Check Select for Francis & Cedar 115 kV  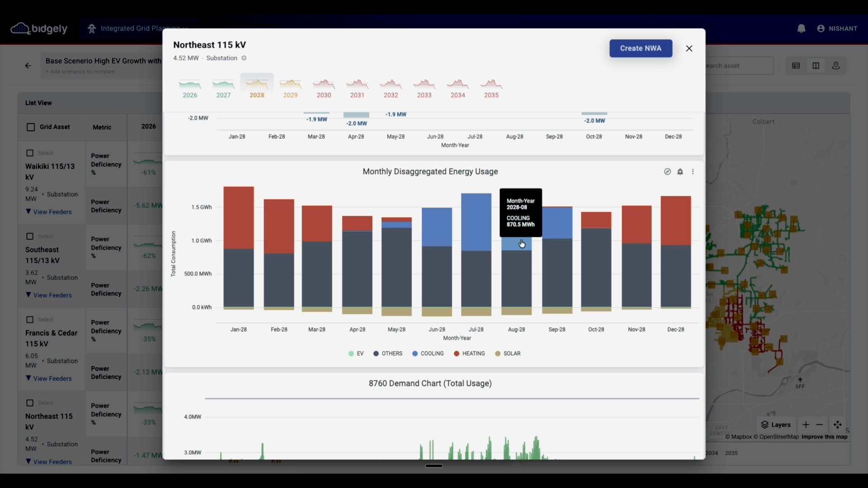coord(30,319)
